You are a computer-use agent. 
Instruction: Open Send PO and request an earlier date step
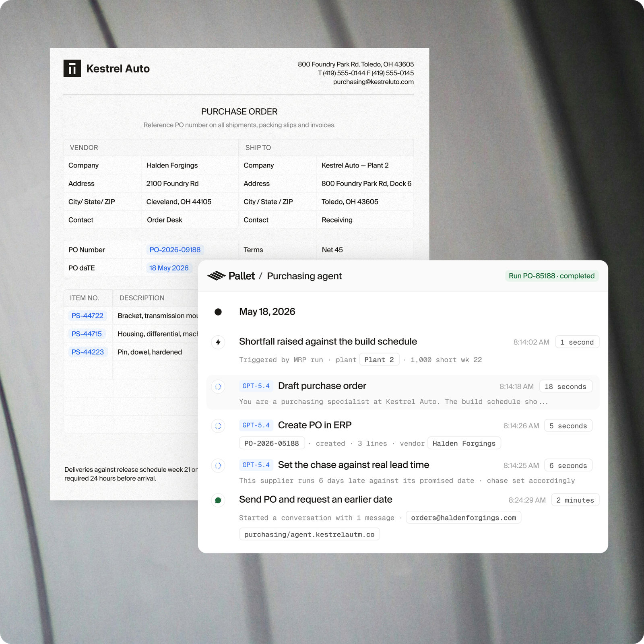point(316,500)
